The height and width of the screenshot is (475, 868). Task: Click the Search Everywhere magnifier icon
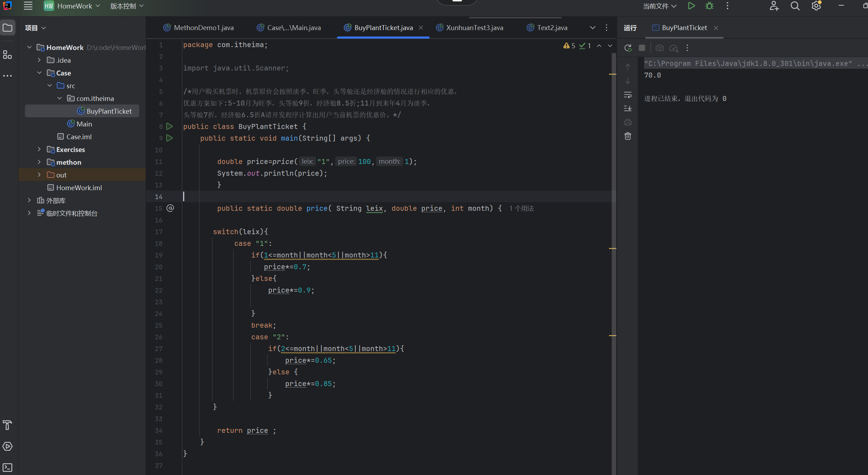coord(795,6)
